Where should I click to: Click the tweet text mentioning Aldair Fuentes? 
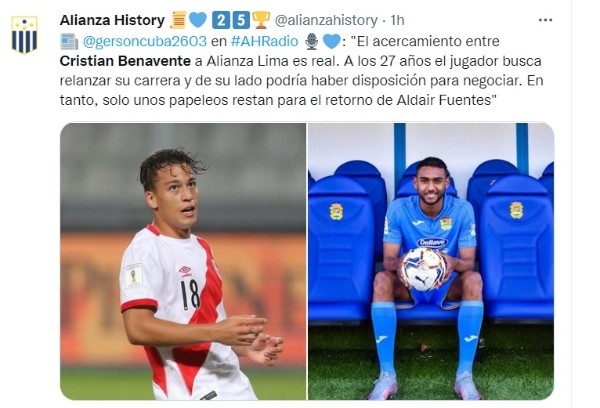[x=444, y=100]
